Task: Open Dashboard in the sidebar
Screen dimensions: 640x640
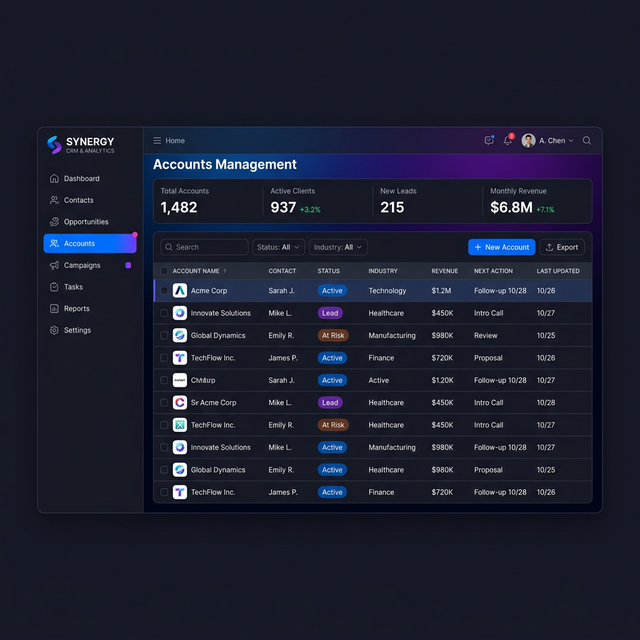Action: 90,178
